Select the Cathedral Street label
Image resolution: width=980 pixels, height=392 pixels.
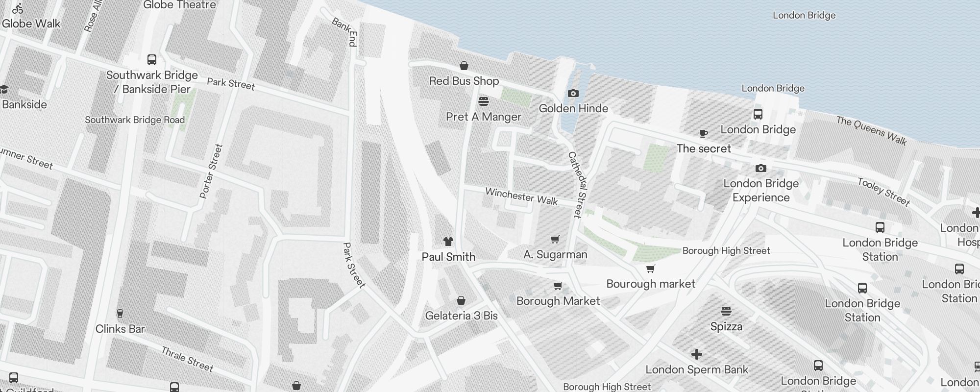(577, 184)
